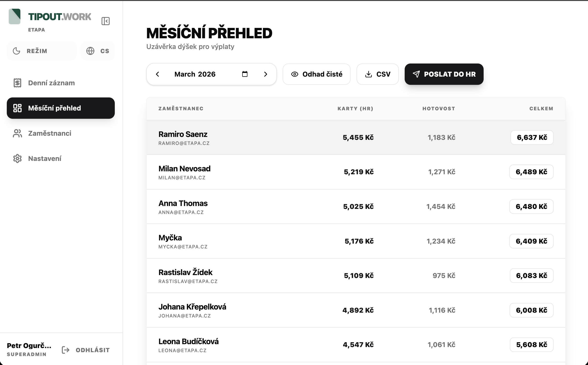Click the CSV download icon
The height and width of the screenshot is (365, 588).
tap(369, 74)
